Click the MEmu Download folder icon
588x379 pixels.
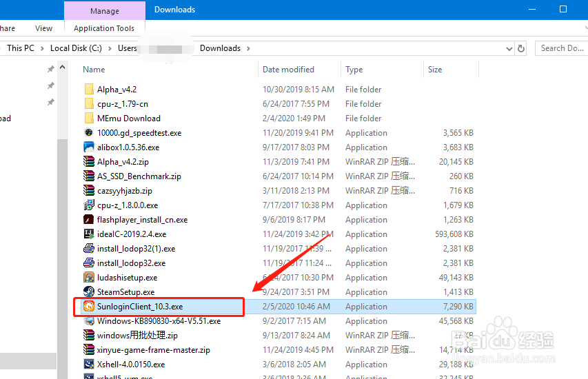click(x=89, y=119)
